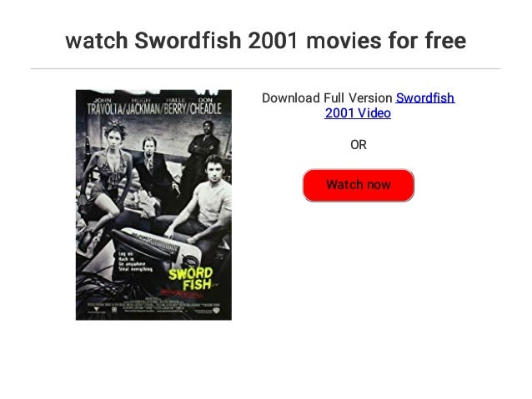Open the Swordfish 2001 Video link

click(x=390, y=106)
